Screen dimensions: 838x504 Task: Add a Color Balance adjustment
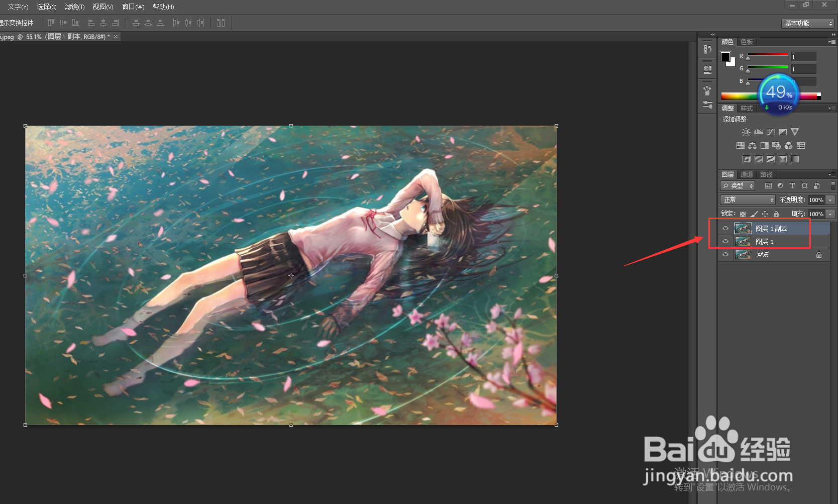[x=752, y=146]
